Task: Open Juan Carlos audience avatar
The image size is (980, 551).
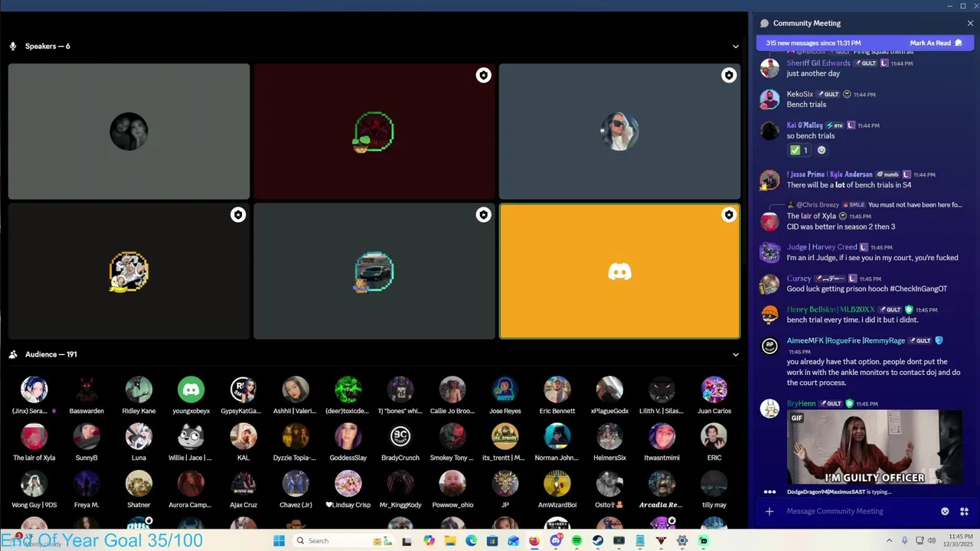Action: point(714,390)
